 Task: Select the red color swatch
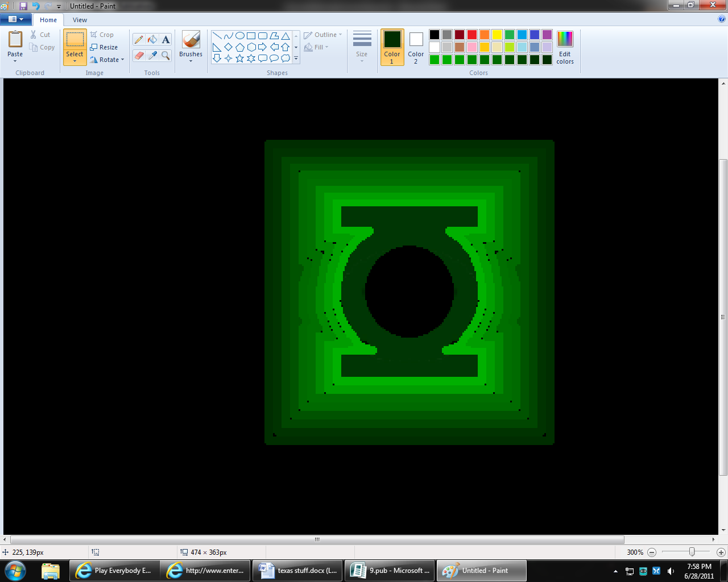[x=471, y=34]
